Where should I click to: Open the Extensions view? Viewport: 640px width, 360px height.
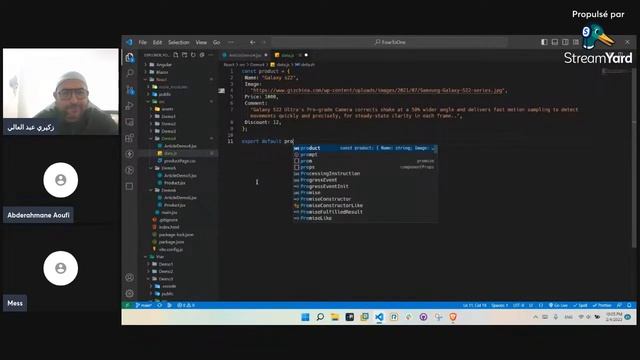point(130,138)
